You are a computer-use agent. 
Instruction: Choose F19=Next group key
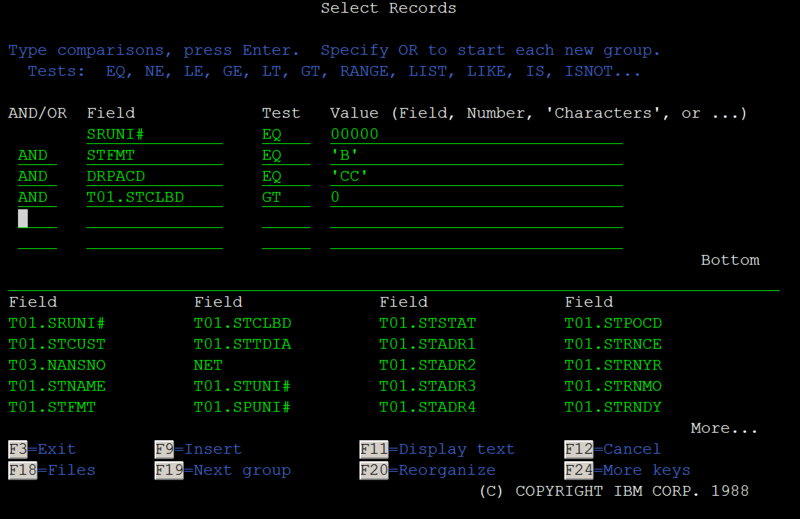pyautogui.click(x=222, y=470)
